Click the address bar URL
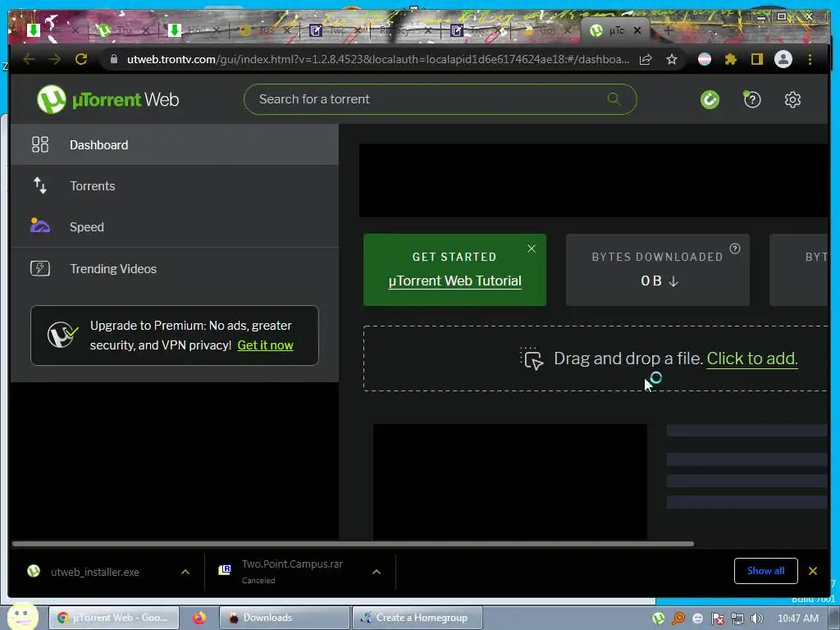The width and height of the screenshot is (840, 630). tap(378, 59)
